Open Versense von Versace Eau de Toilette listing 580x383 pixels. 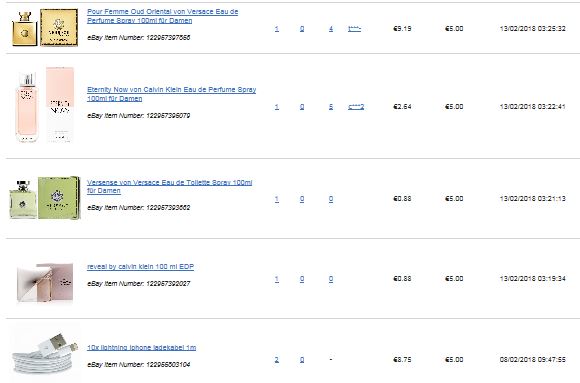pos(169,187)
